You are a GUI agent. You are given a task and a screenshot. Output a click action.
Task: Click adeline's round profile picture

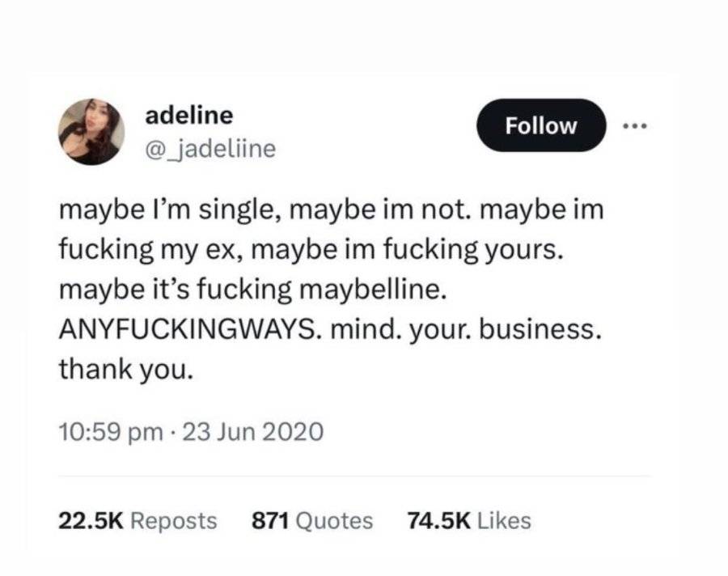[x=91, y=131]
